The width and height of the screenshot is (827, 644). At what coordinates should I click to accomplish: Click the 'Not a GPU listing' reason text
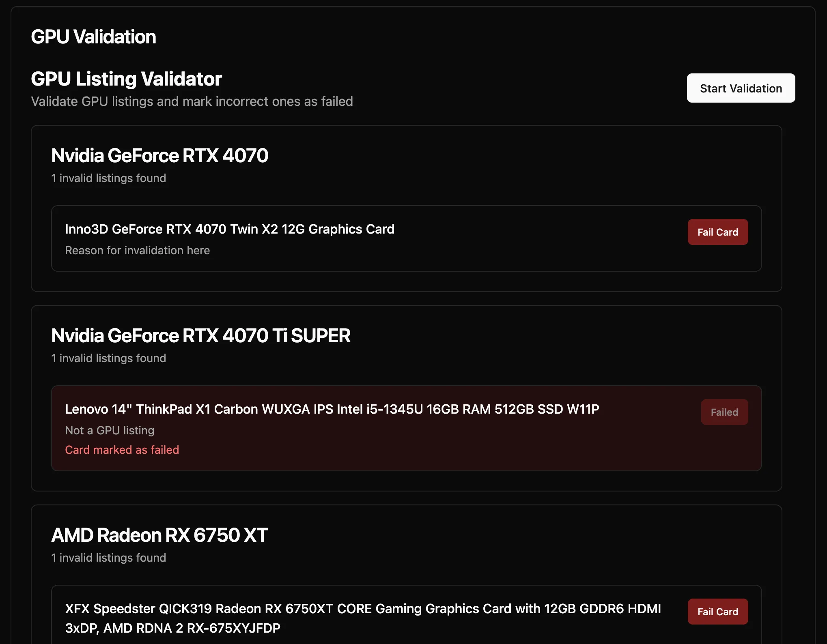110,430
